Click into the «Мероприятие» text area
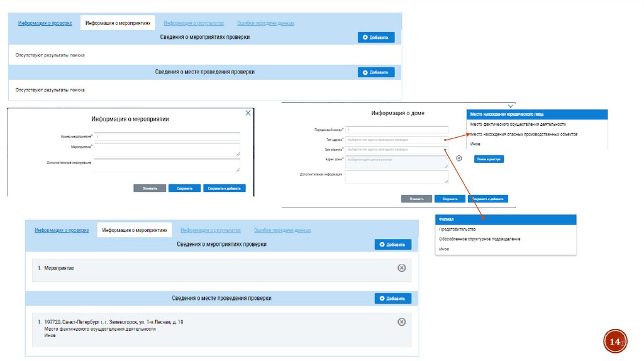The height and width of the screenshot is (361, 644). point(167,150)
